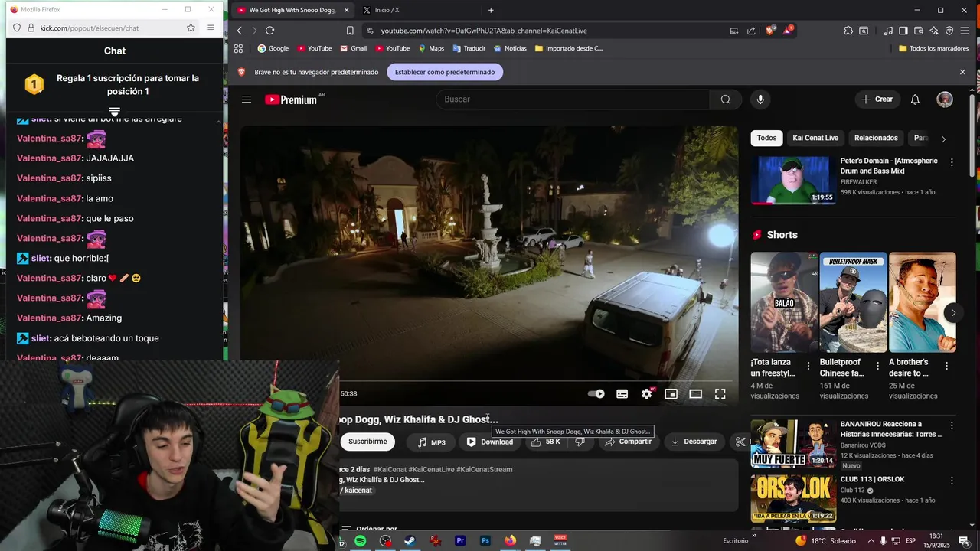980x551 pixels.
Task: Click the #KaiCenatLive hashtag link
Action: tap(431, 469)
